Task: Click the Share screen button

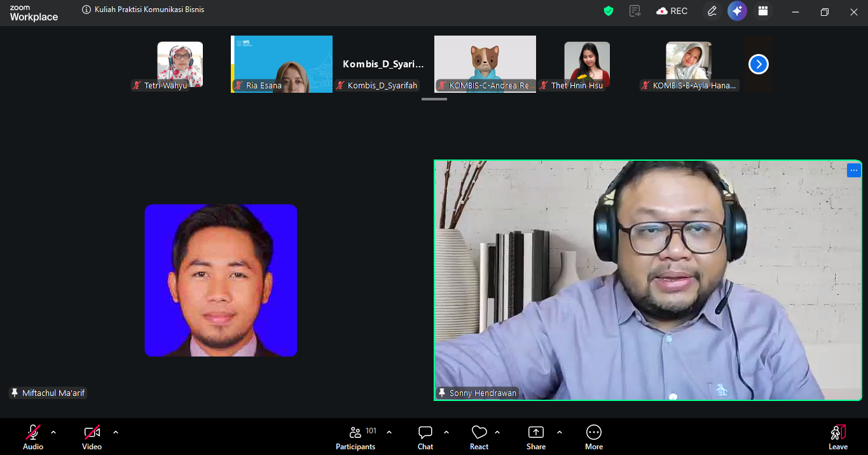Action: coord(536,437)
